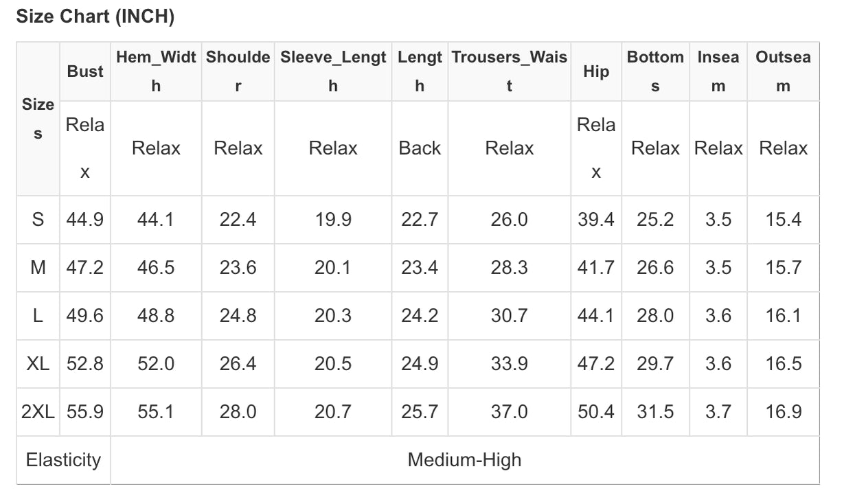This screenshot has width=844, height=504.
Task: Click the Sizes header cell
Action: [x=38, y=119]
